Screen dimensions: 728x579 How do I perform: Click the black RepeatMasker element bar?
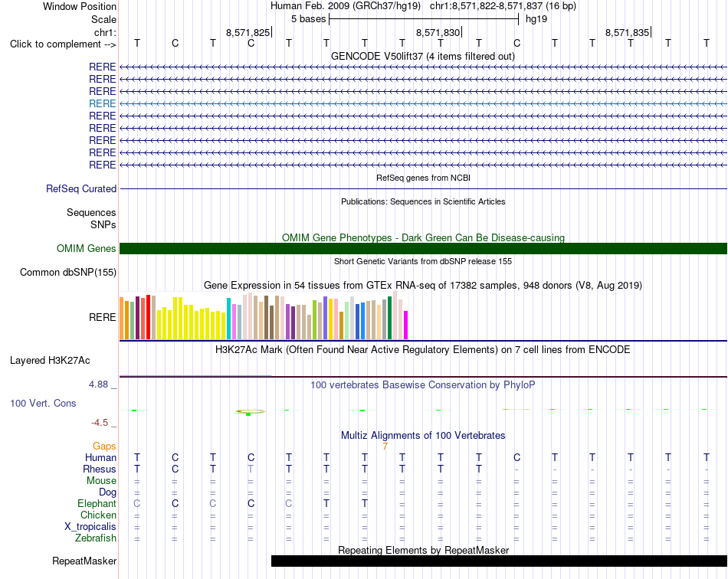pos(499,561)
